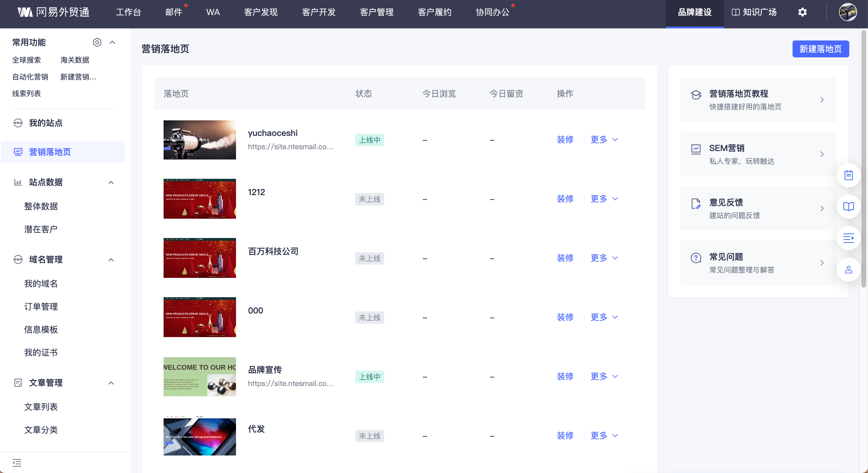
Task: Open 更多 dropdown for yuchaoceshi row
Action: pyautogui.click(x=604, y=140)
